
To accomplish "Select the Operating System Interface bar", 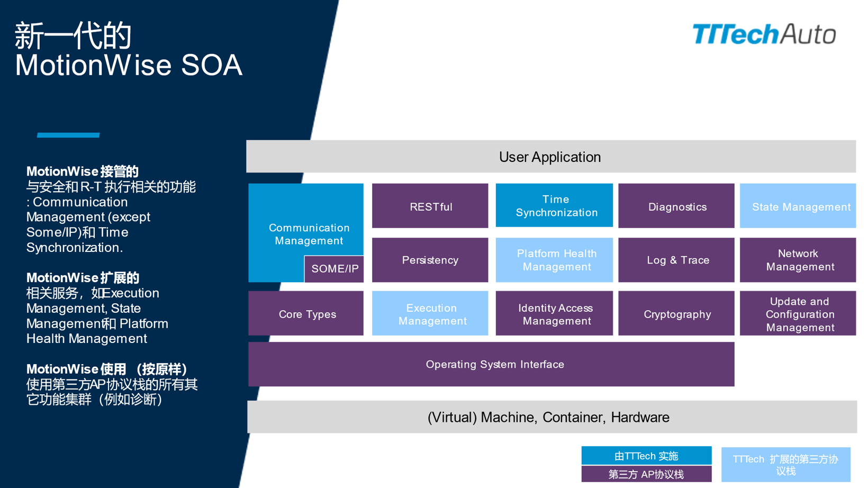I will (x=492, y=364).
